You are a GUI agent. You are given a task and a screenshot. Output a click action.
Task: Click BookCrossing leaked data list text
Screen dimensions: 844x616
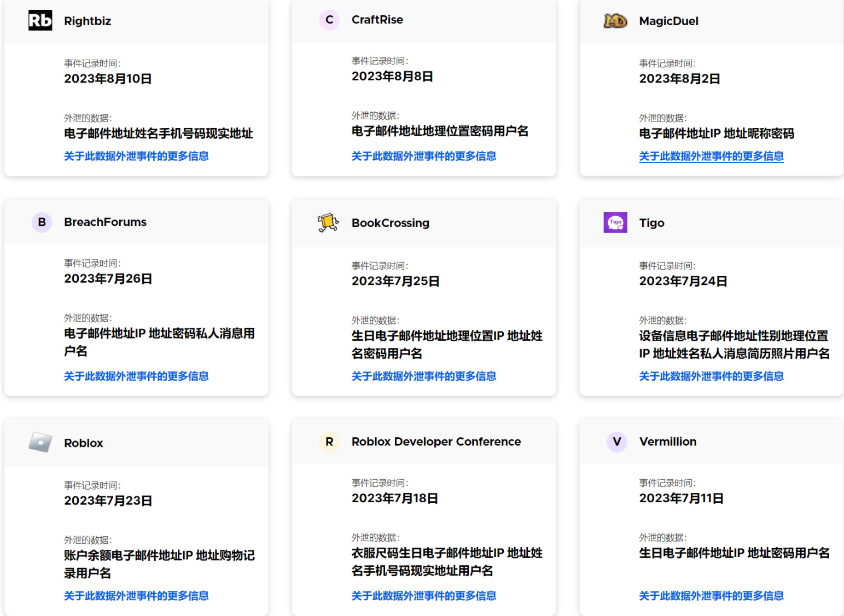[447, 345]
